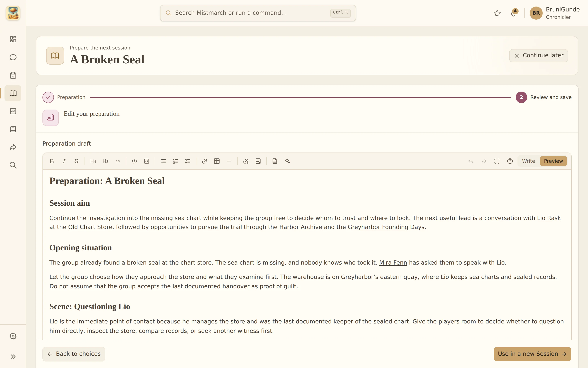Screen dimensions: 588x368
Task: Insert a numbered list
Action: [175, 161]
